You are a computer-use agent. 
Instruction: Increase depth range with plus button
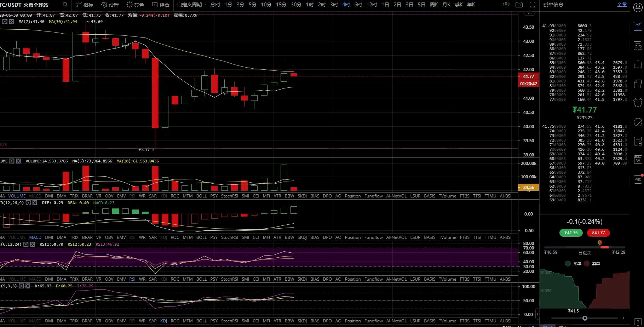point(623,318)
